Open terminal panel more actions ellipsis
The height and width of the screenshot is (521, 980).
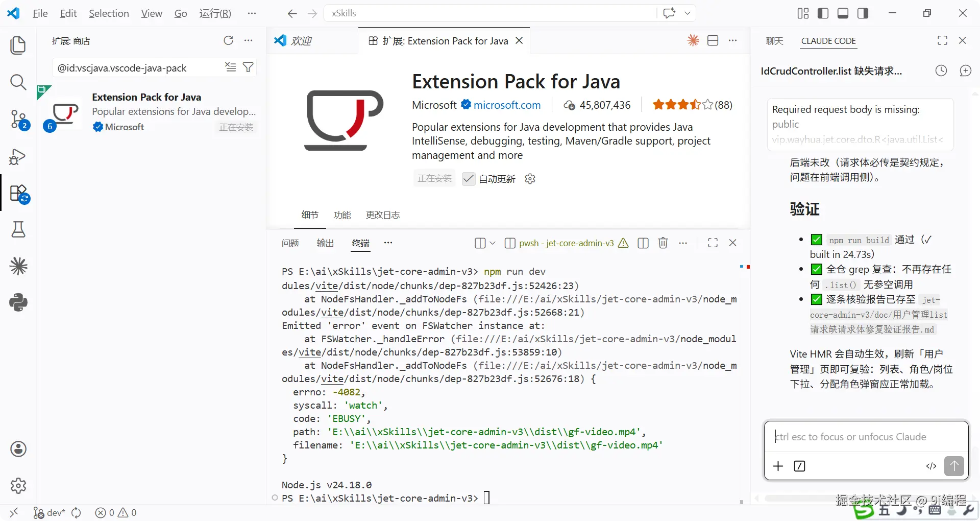point(683,243)
